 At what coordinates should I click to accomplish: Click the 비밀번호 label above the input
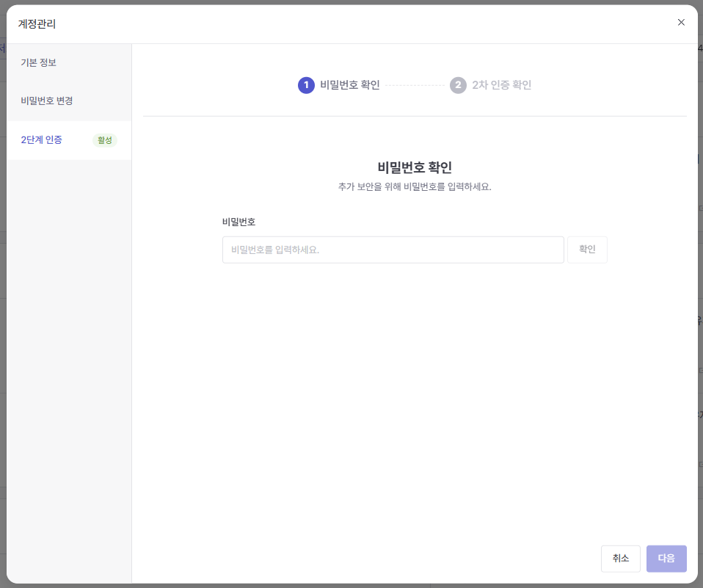coord(238,222)
